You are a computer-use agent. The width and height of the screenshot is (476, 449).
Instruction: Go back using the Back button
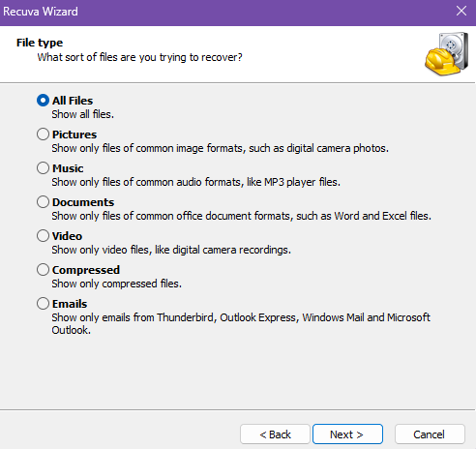tap(275, 434)
